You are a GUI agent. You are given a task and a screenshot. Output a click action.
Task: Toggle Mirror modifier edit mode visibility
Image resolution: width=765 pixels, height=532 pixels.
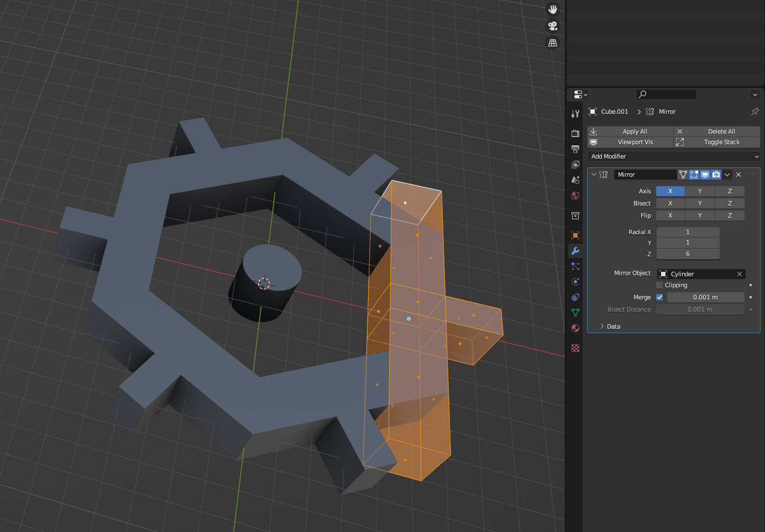coord(694,175)
